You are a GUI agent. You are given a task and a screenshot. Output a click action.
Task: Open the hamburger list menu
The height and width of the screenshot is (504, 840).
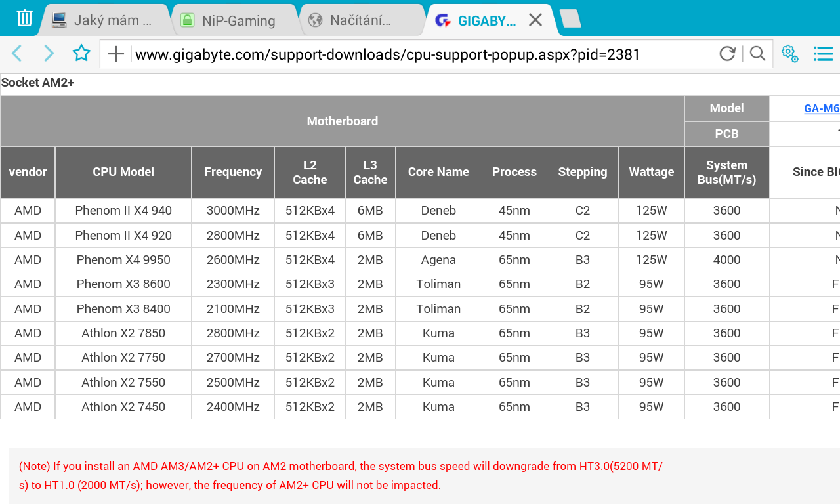823,54
